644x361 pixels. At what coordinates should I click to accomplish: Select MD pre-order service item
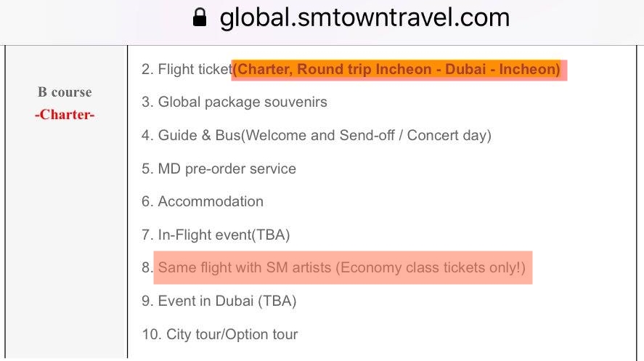[219, 169]
